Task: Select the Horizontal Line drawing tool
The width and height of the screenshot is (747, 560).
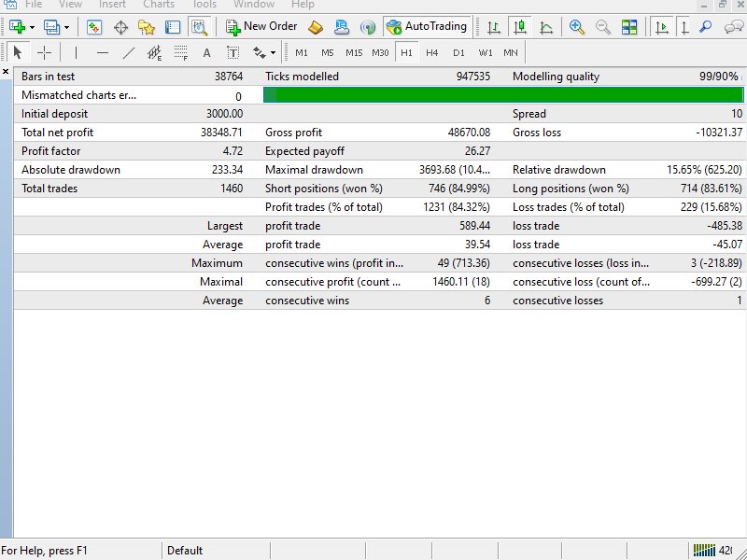Action: [103, 52]
